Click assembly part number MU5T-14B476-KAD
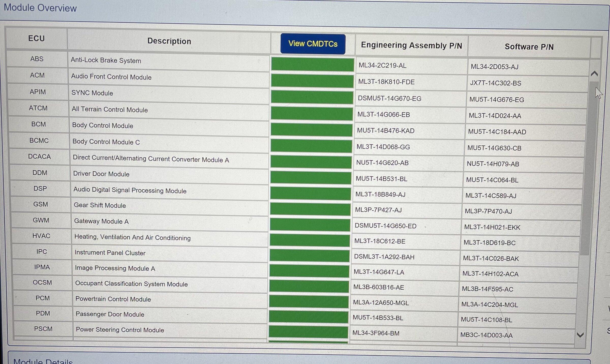The height and width of the screenshot is (364, 610). pyautogui.click(x=386, y=131)
